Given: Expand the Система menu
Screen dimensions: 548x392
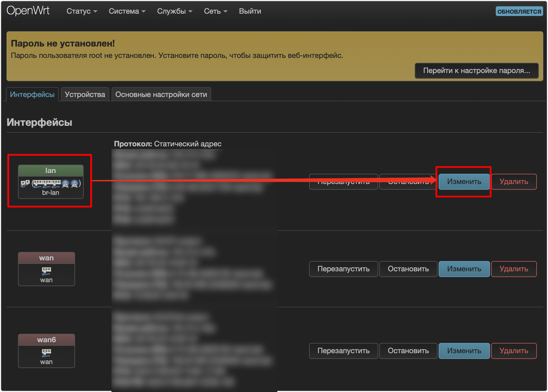Looking at the screenshot, I should pyautogui.click(x=127, y=11).
